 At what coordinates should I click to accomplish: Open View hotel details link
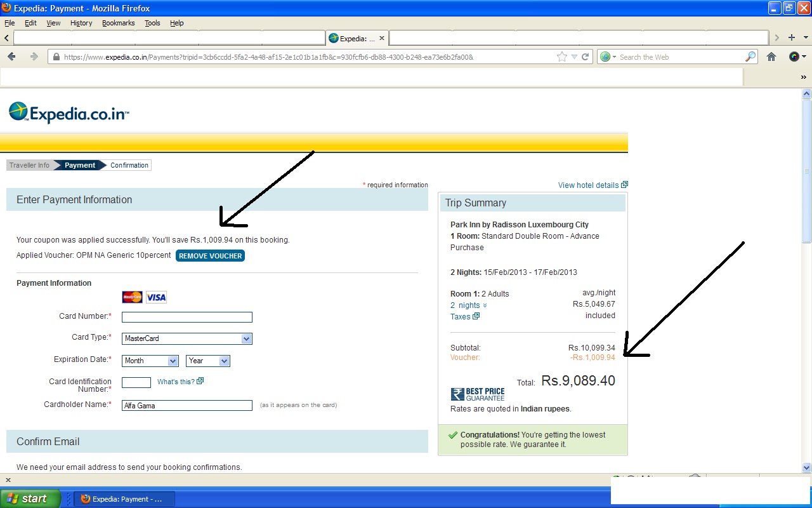[593, 185]
